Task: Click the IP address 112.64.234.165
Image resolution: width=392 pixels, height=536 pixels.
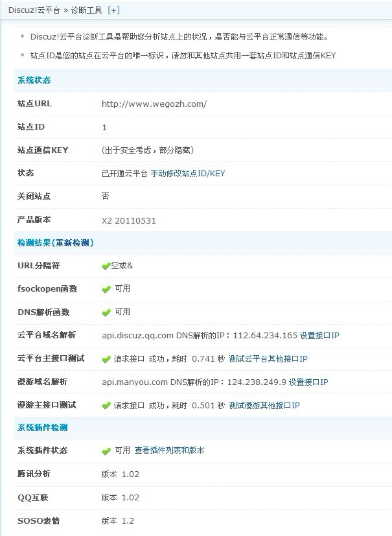Action: pyautogui.click(x=265, y=335)
